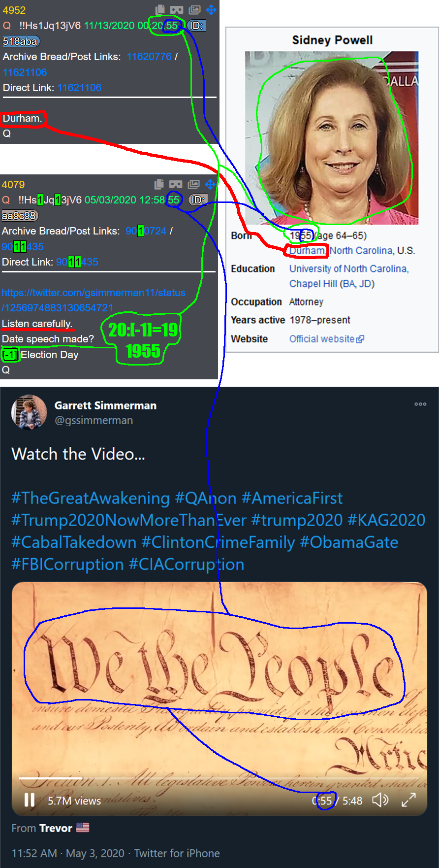Expand the video to fullscreen
This screenshot has width=439, height=868.
coord(408,800)
